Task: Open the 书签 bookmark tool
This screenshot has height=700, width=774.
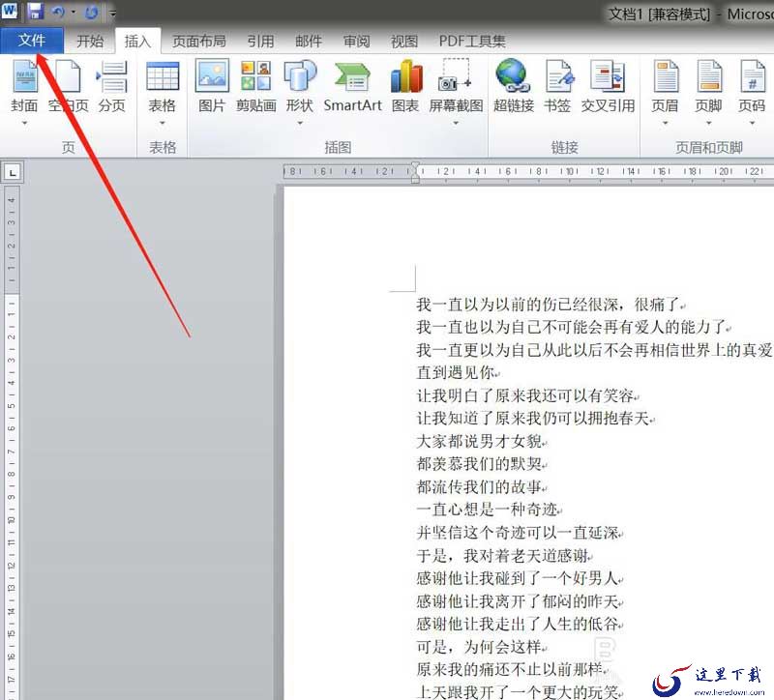Action: [x=558, y=77]
